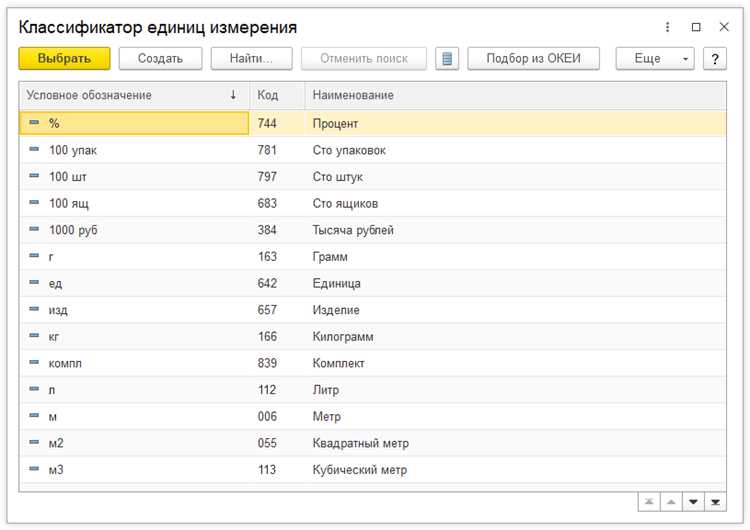The width and height of the screenshot is (750, 530).
Task: Select the Сто штук name cell
Action: (516, 177)
